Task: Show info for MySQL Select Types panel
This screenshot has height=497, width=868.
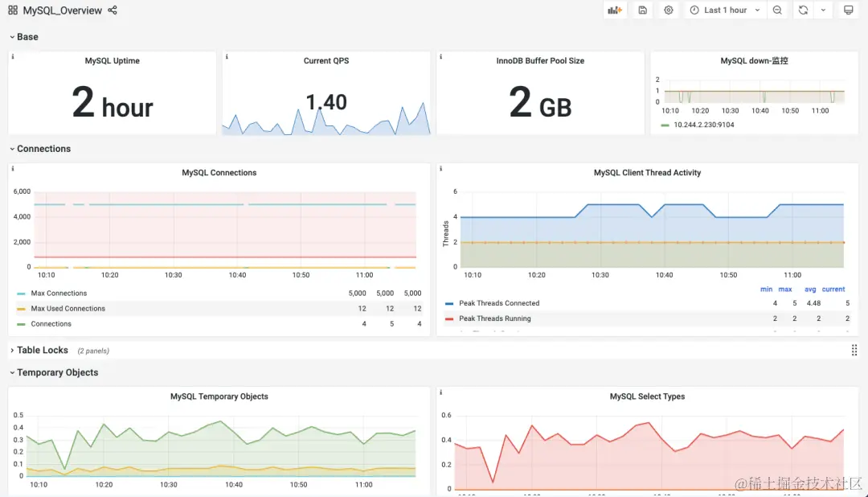Action: [440, 392]
